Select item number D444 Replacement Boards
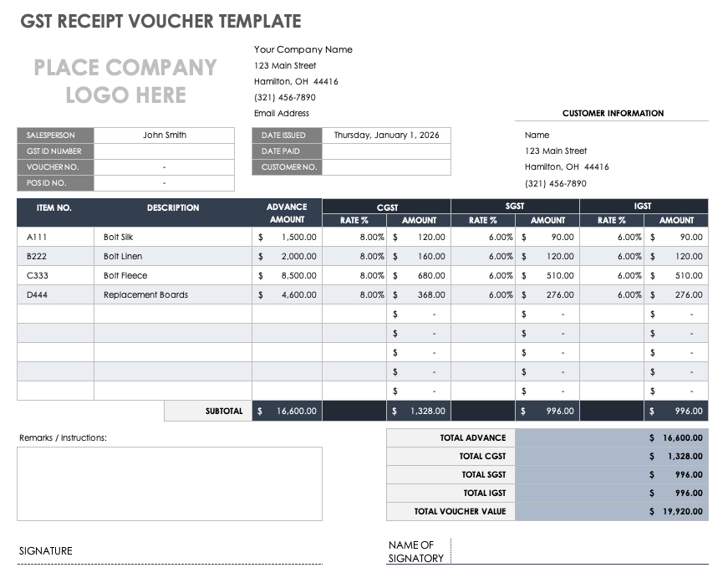The height and width of the screenshot is (583, 728). pyautogui.click(x=38, y=294)
